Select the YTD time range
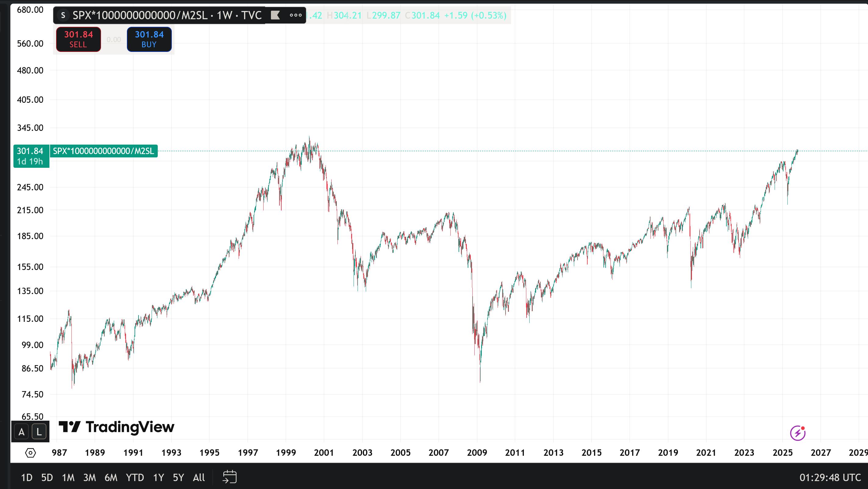Viewport: 868px width, 489px height. 135,477
